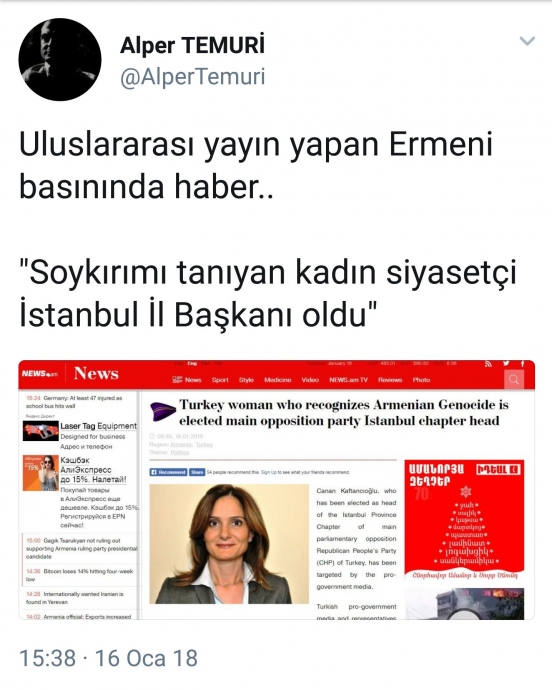The width and height of the screenshot is (552, 690).
Task: Click the NEWS.am logo
Action: [x=40, y=374]
